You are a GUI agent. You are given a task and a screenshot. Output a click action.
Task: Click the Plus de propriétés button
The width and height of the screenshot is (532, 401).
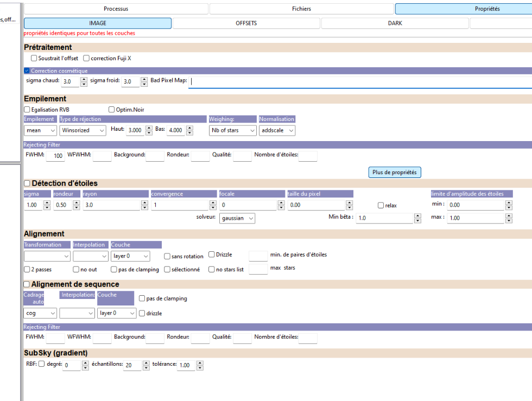point(395,173)
